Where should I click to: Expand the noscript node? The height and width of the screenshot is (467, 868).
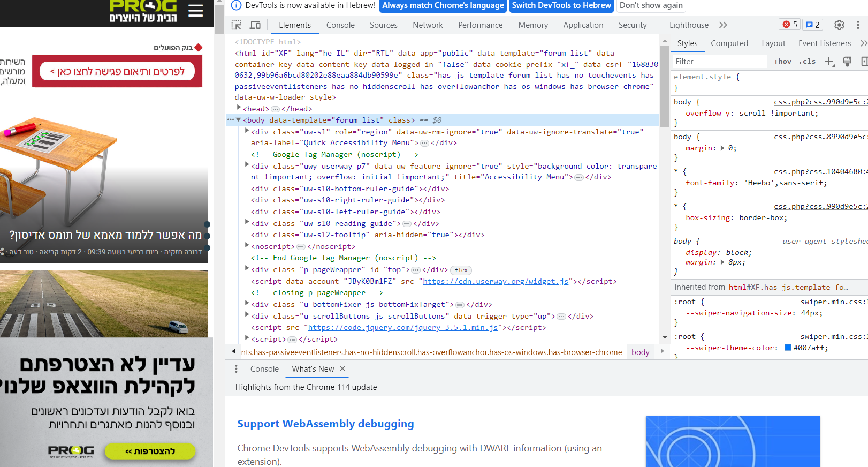pyautogui.click(x=247, y=246)
